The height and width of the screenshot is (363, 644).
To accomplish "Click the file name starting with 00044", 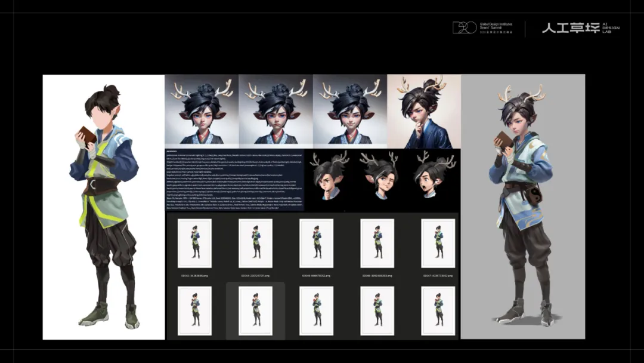I will pos(255,276).
